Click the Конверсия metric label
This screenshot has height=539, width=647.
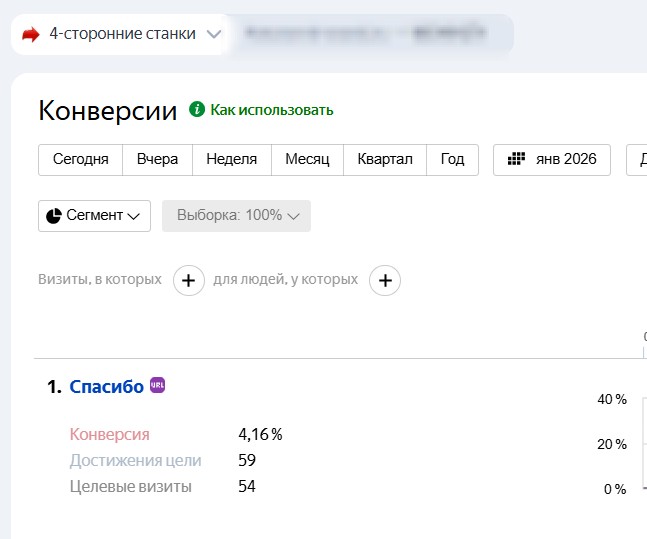[109, 434]
